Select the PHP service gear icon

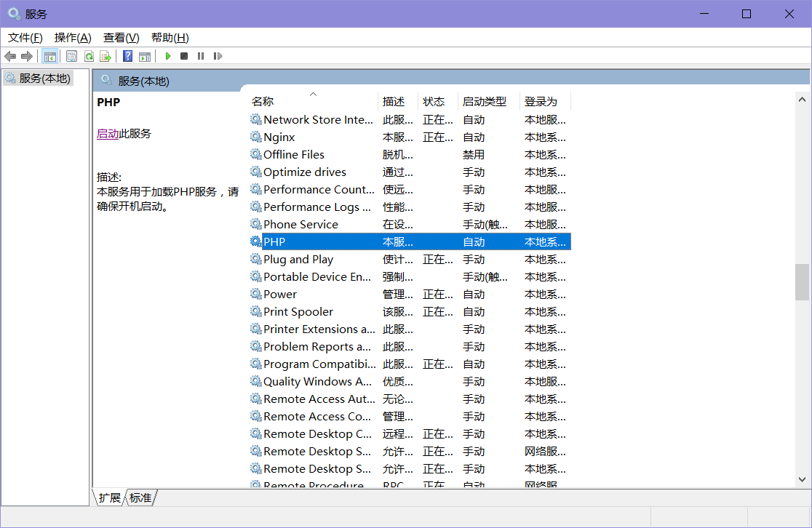click(x=256, y=241)
